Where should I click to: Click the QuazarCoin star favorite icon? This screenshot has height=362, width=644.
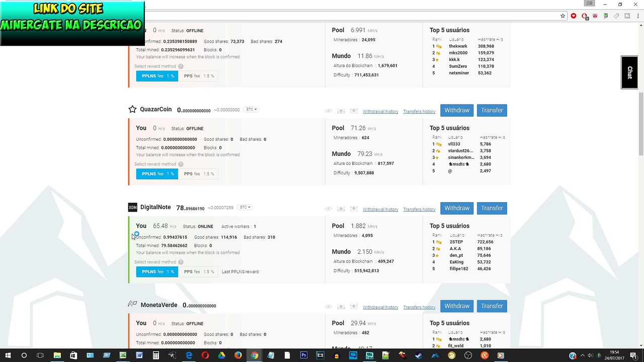132,109
